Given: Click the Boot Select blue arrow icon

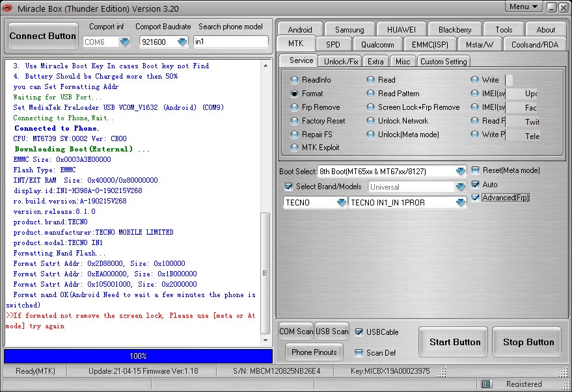Looking at the screenshot, I should (460, 172).
